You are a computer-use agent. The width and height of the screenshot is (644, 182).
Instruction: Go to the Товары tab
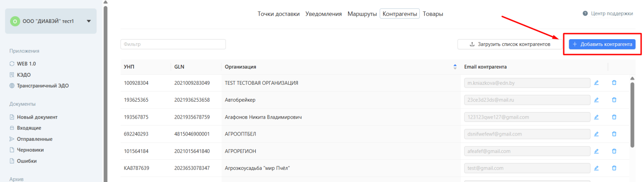click(433, 14)
